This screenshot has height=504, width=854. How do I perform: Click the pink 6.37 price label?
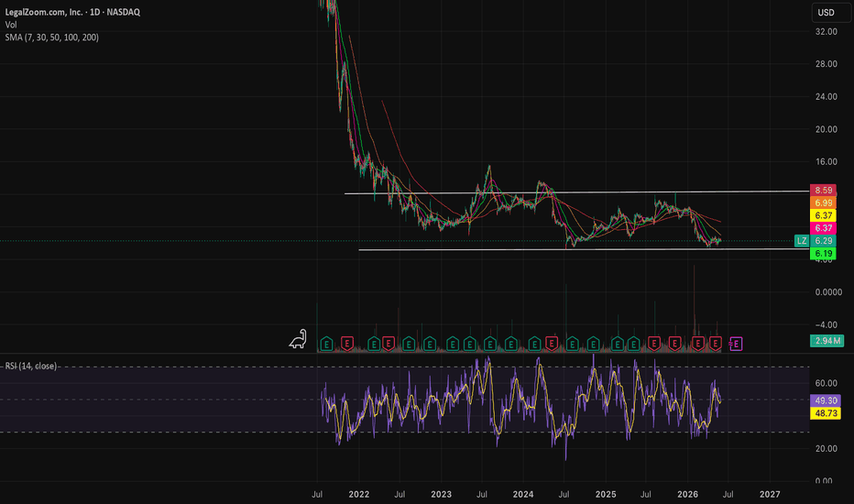pos(823,228)
